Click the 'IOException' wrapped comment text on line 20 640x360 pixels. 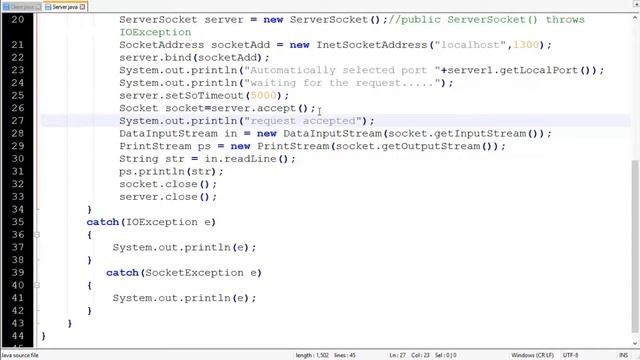point(155,32)
